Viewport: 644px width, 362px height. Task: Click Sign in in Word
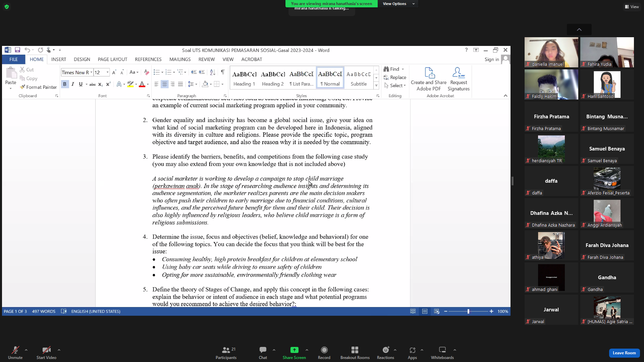(x=492, y=59)
